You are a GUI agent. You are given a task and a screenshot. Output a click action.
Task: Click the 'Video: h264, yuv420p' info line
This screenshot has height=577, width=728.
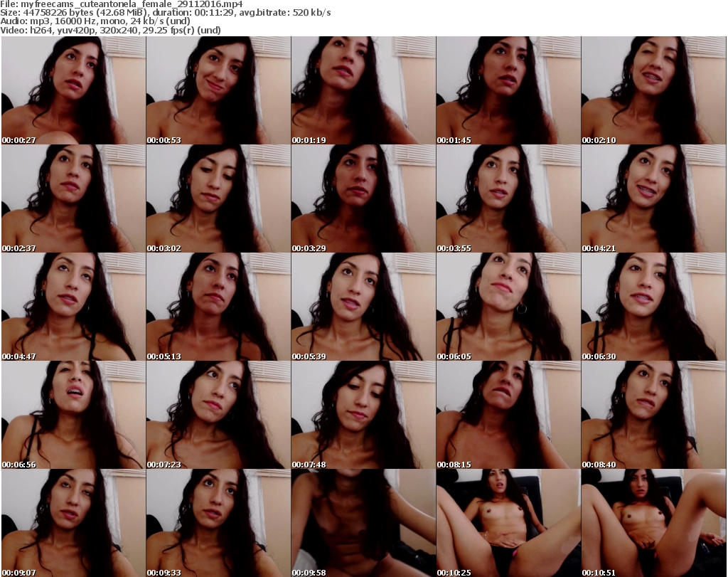(x=110, y=30)
